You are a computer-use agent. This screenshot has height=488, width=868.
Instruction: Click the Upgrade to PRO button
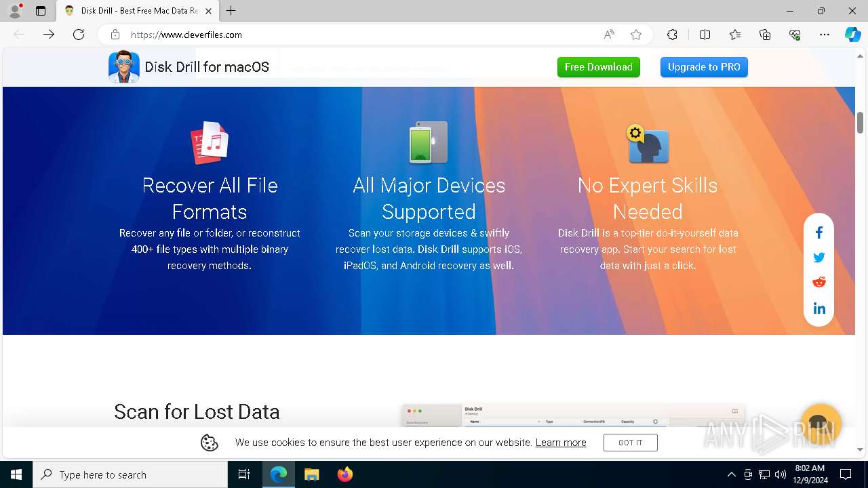click(704, 67)
